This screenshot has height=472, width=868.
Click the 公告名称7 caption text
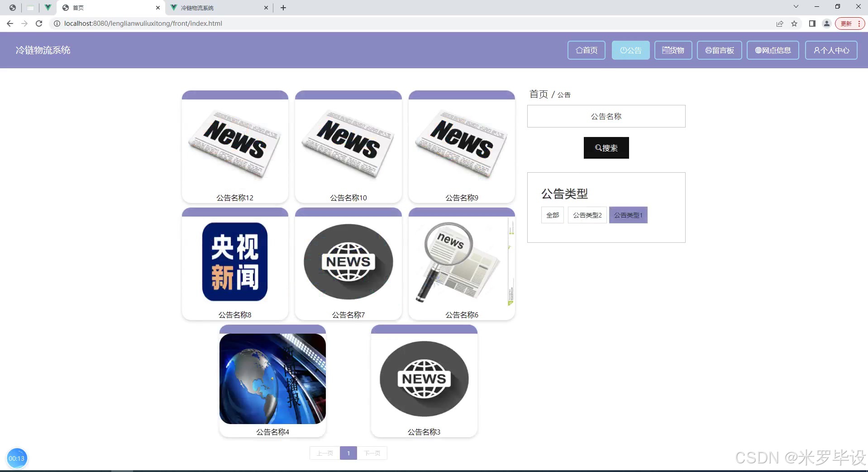pyautogui.click(x=348, y=315)
